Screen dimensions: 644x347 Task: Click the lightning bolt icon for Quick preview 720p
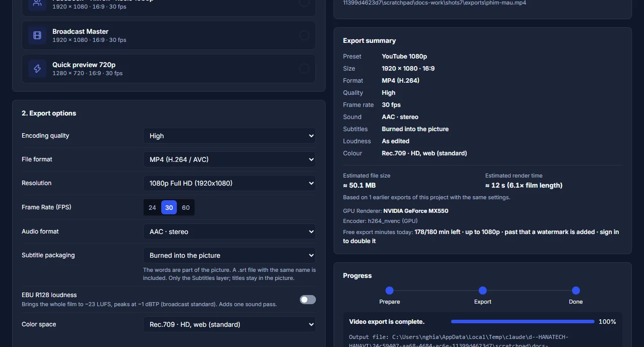[37, 69]
